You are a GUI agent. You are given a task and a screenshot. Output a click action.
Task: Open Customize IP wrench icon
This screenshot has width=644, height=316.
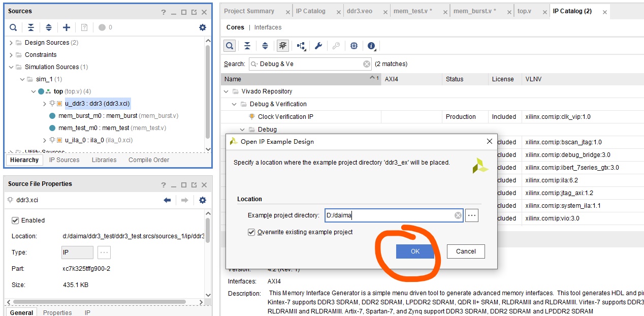pyautogui.click(x=318, y=46)
